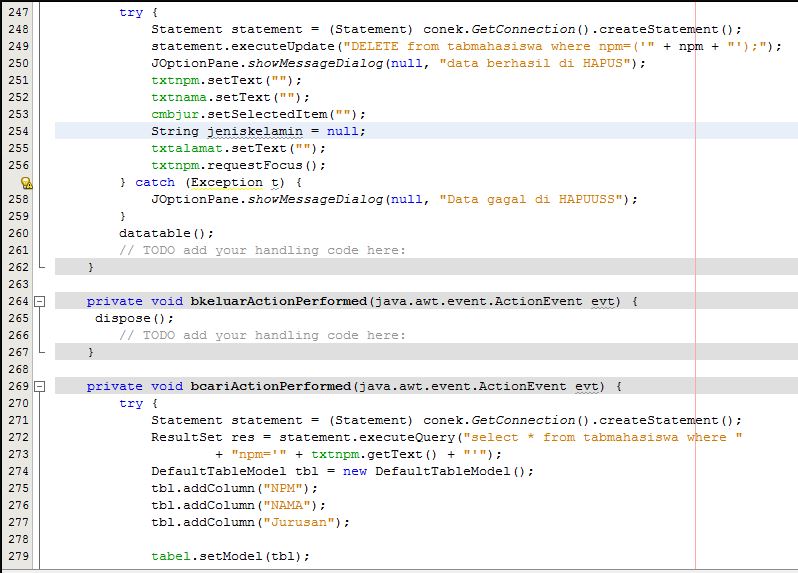Click the TODO comment on line 266
This screenshot has height=573, width=798.
click(x=262, y=335)
